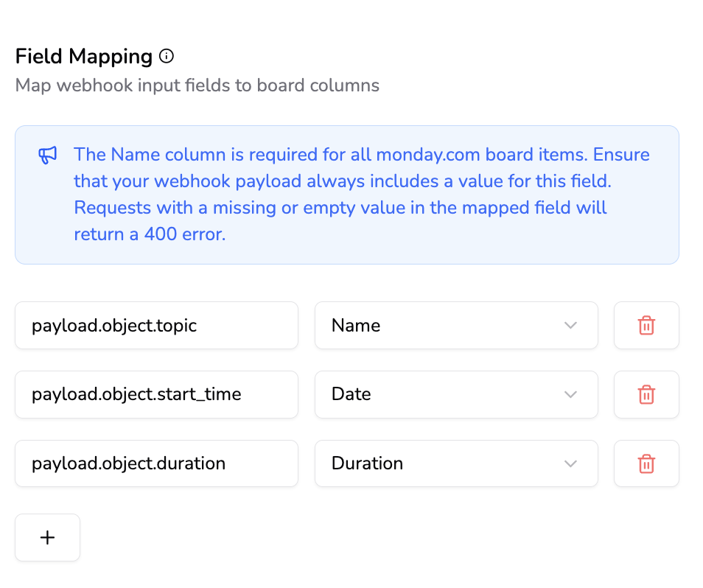Add a new field mapping row
Image resolution: width=703 pixels, height=588 pixels.
click(47, 537)
